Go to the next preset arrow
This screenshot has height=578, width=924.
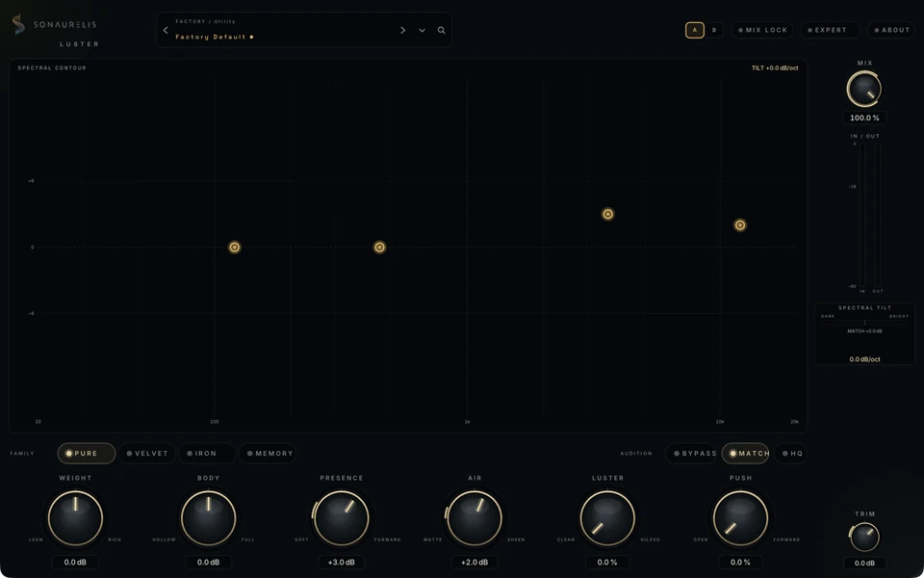coord(403,30)
